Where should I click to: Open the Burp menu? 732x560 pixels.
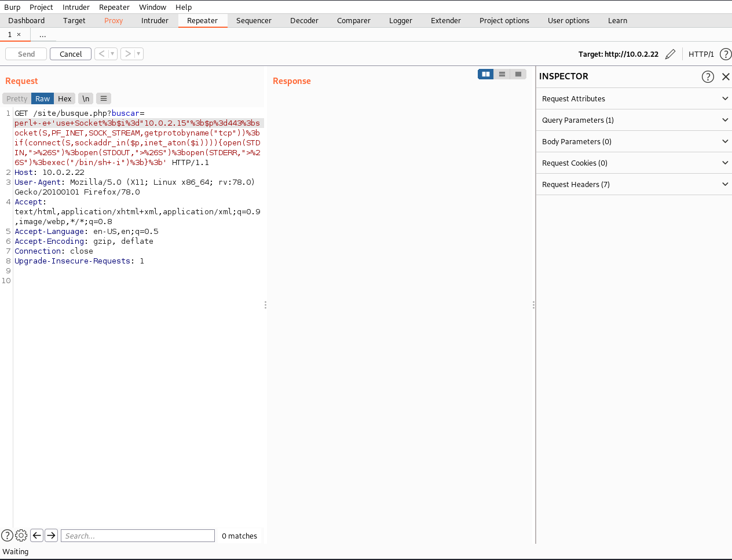[12, 7]
